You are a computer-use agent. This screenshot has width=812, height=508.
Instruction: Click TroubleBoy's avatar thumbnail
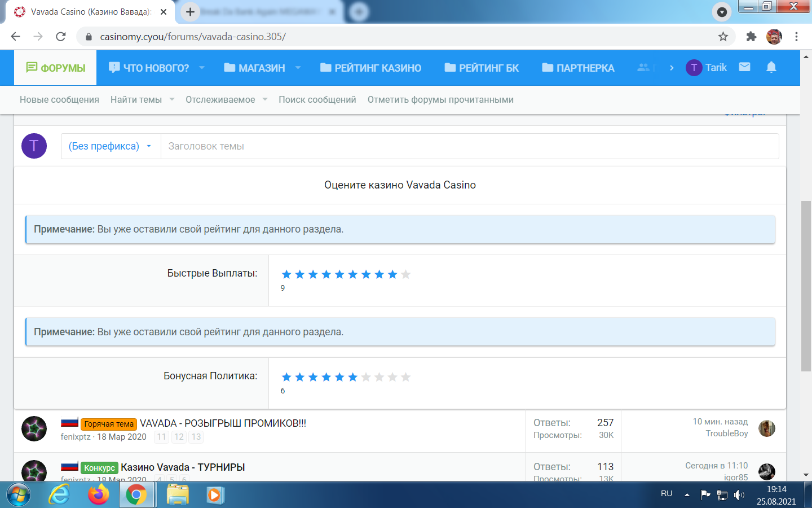(x=767, y=428)
